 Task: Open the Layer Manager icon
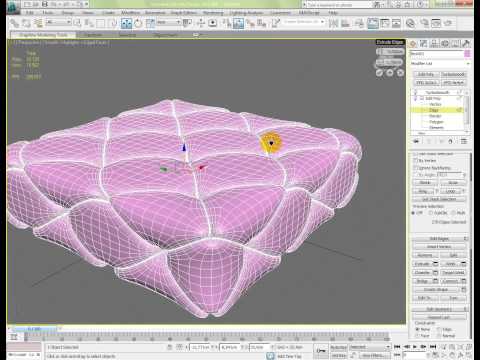click(x=359, y=23)
